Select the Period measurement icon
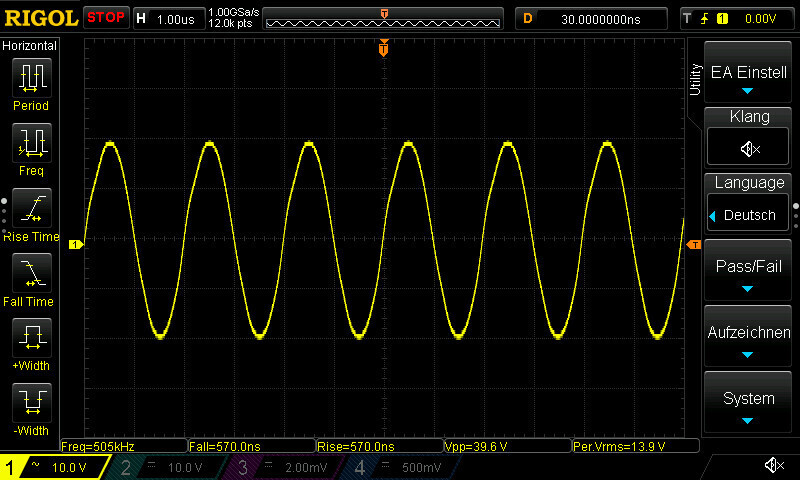 point(32,78)
